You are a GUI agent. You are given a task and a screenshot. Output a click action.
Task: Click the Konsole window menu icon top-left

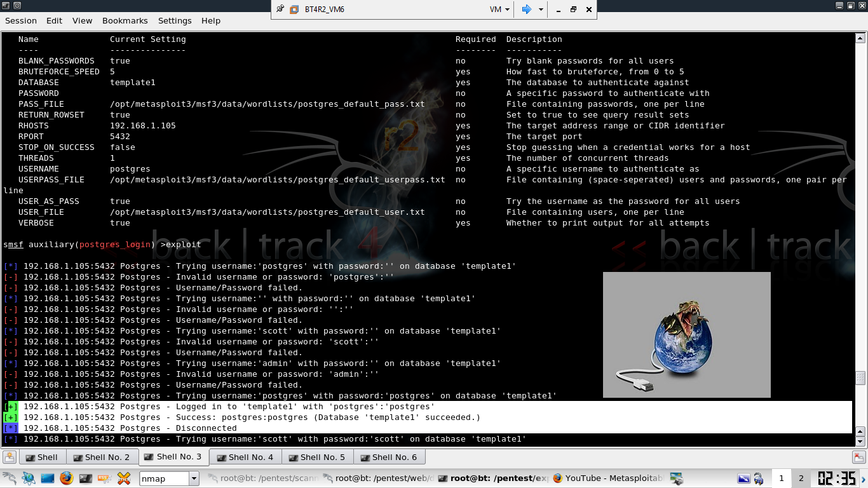point(5,6)
